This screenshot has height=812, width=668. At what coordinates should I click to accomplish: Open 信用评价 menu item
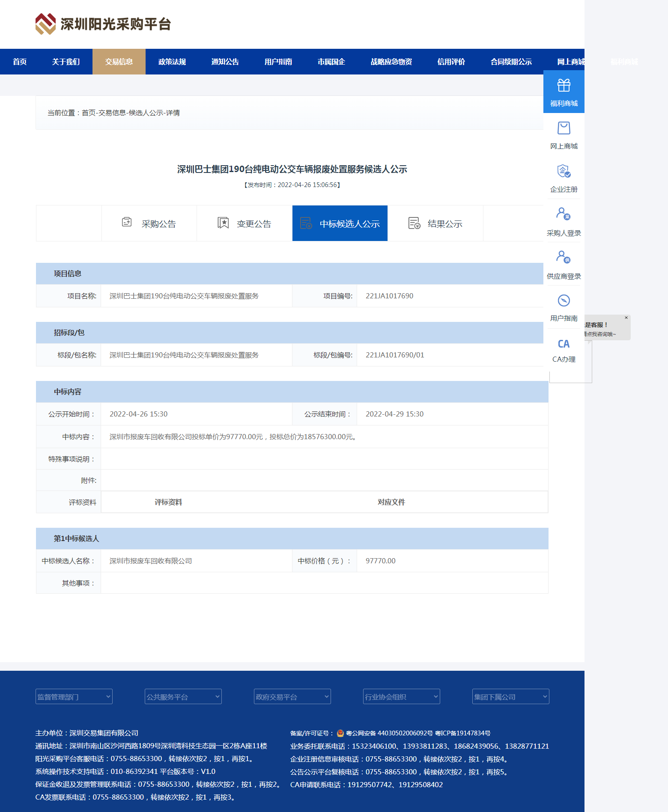point(451,62)
